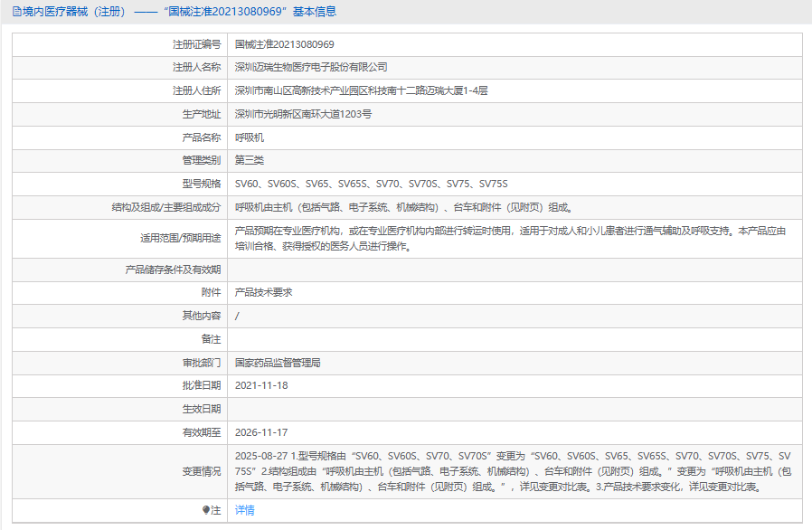The width and height of the screenshot is (812, 530).
Task: Click production address 深圳市光明新区南环大道1203号
Action: coord(303,115)
